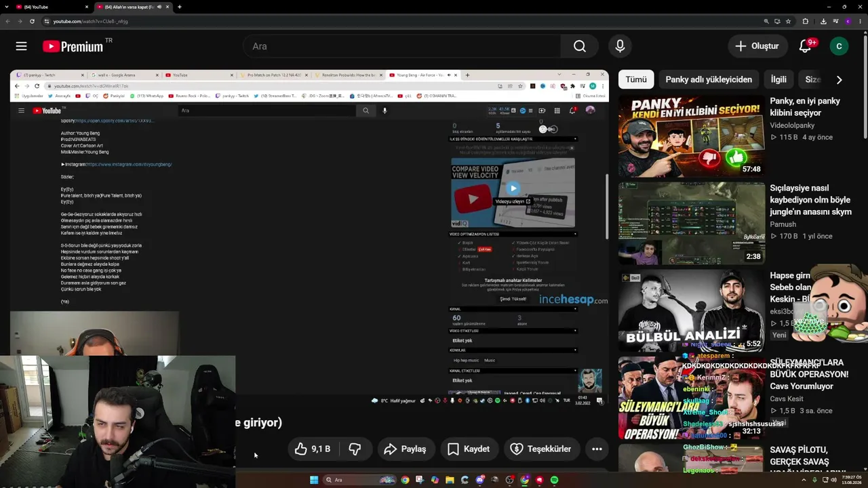Reload the page with the refresh icon
The image size is (868, 488).
pos(32,21)
